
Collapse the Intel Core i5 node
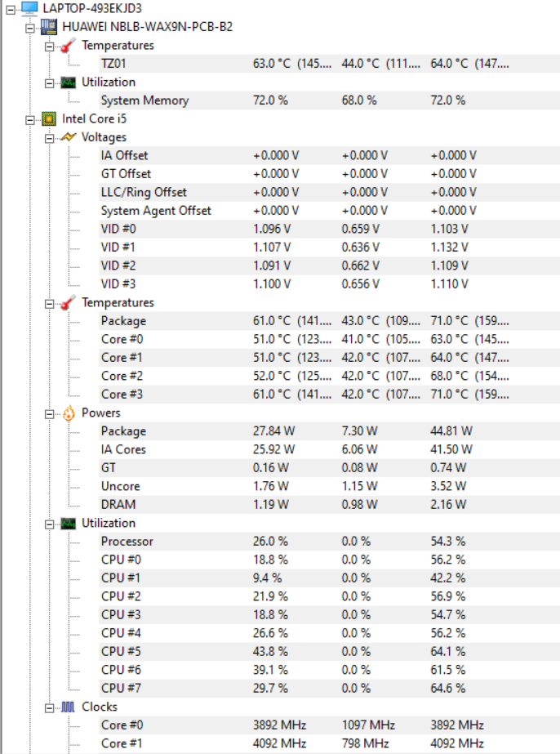coord(30,120)
